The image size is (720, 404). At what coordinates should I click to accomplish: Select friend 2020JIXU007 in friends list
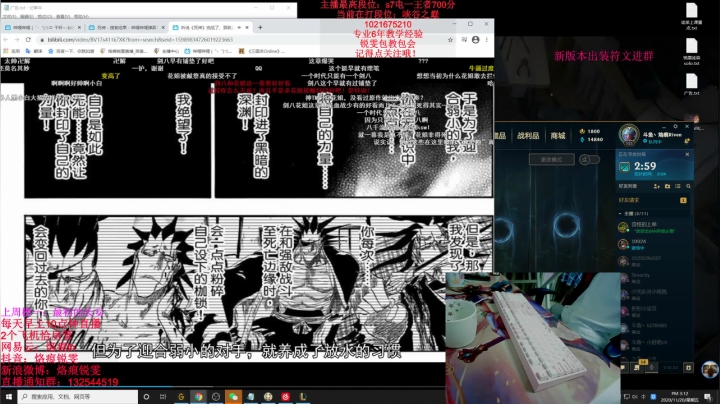click(653, 261)
